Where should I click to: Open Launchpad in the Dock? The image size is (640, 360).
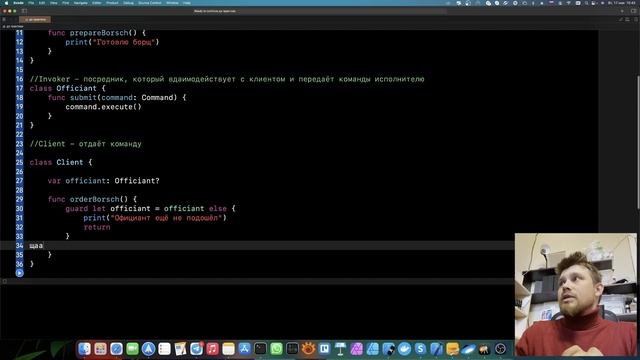tap(100, 349)
